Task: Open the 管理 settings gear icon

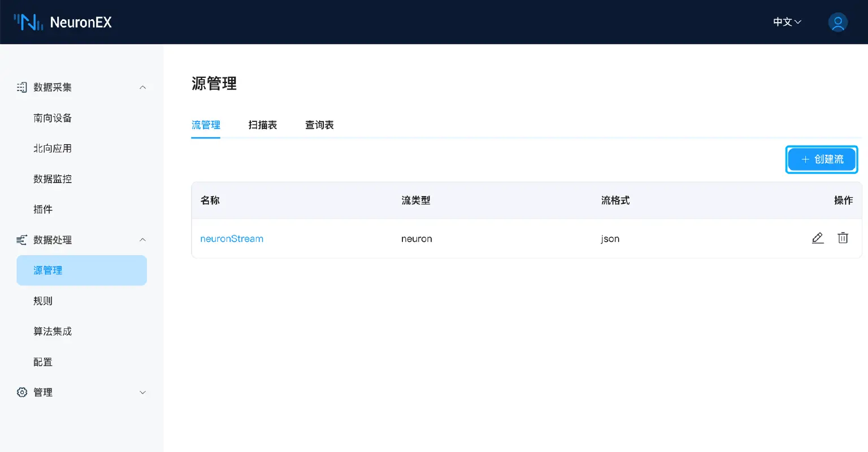Action: pyautogui.click(x=21, y=392)
